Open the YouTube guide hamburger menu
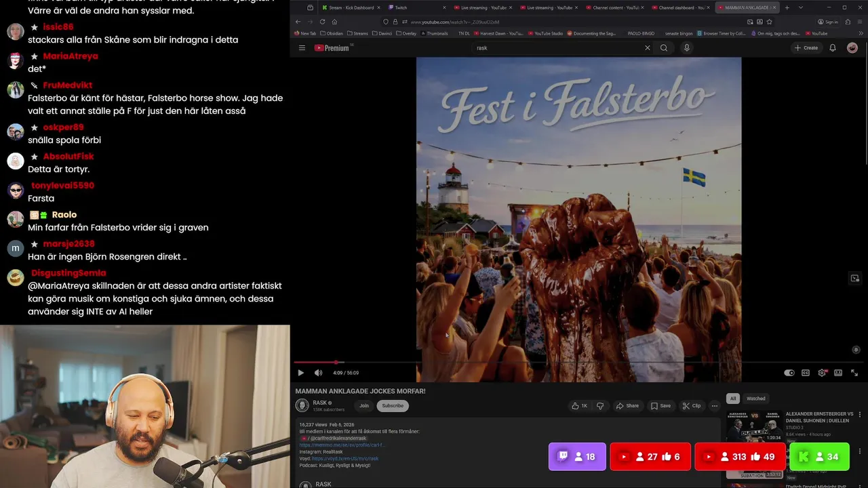Image resolution: width=868 pixels, height=488 pixels. coord(302,47)
